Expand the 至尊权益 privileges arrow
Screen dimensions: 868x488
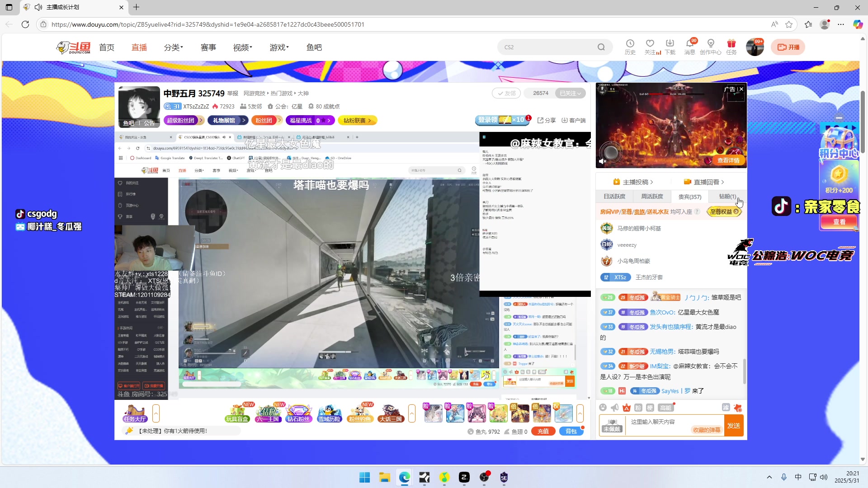click(x=724, y=211)
